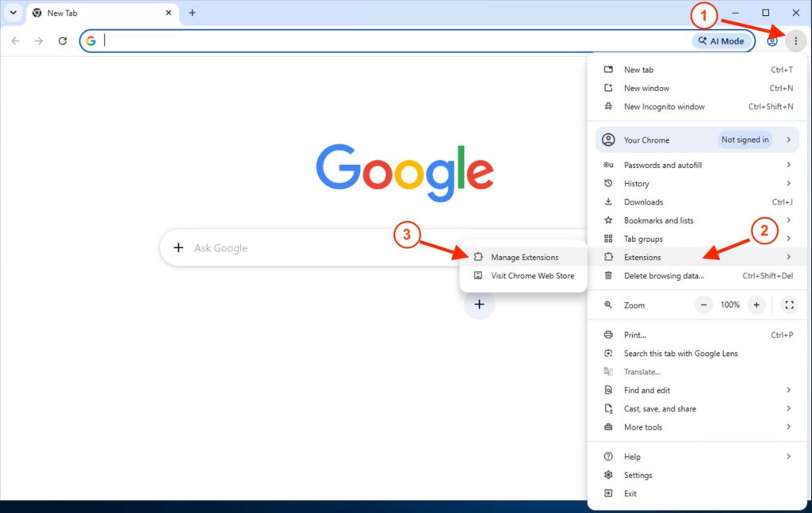Open Settings with the gear entry
812x513 pixels.
click(698, 475)
